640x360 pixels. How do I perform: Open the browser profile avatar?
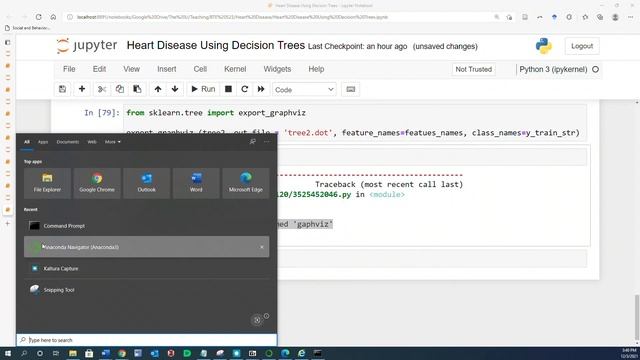point(615,17)
